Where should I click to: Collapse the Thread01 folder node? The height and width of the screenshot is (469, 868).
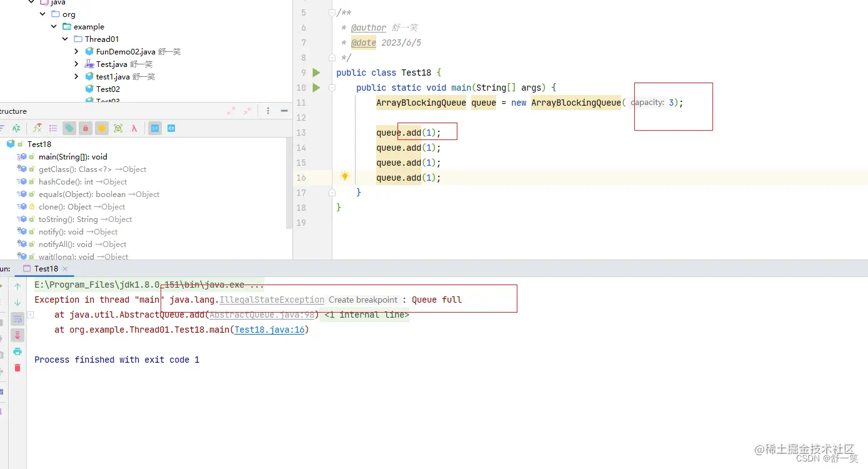point(65,39)
